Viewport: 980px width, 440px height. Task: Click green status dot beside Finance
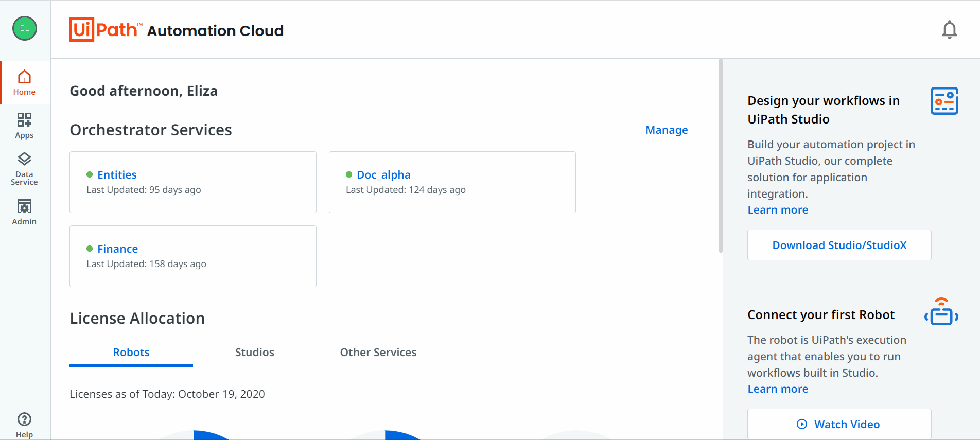coord(90,249)
